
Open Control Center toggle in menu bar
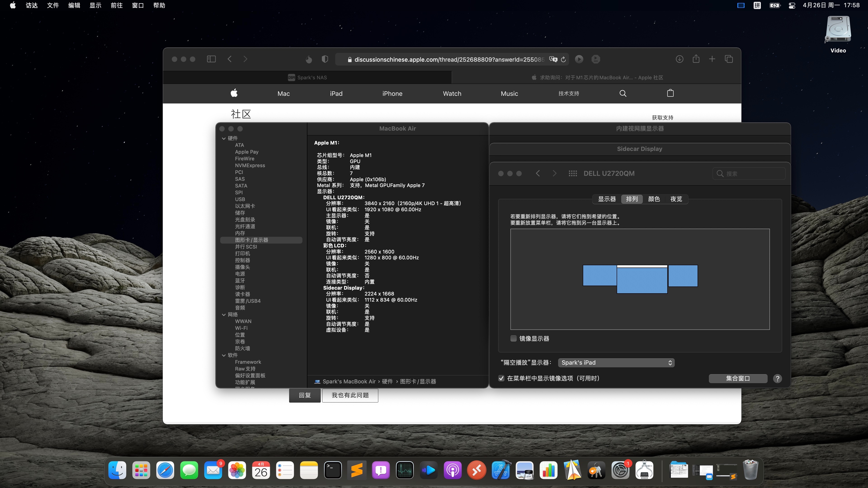click(x=792, y=5)
